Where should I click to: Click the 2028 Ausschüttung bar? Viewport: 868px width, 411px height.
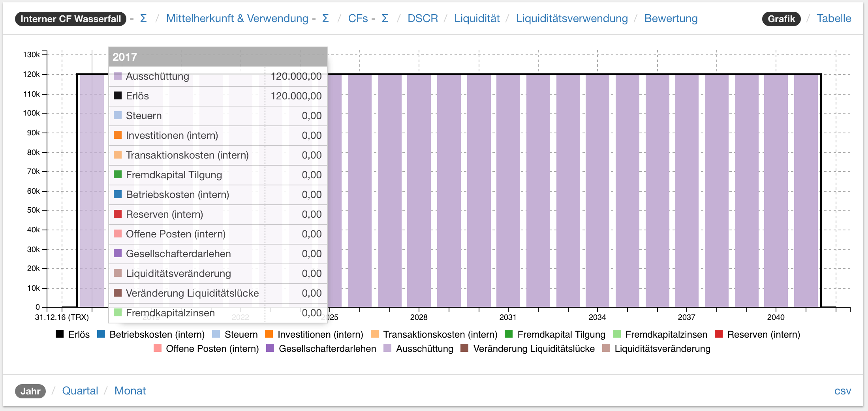(x=419, y=189)
